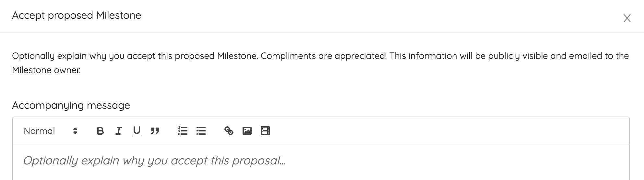Click the Milestone owner text line
This screenshot has width=644, height=180.
tap(46, 70)
